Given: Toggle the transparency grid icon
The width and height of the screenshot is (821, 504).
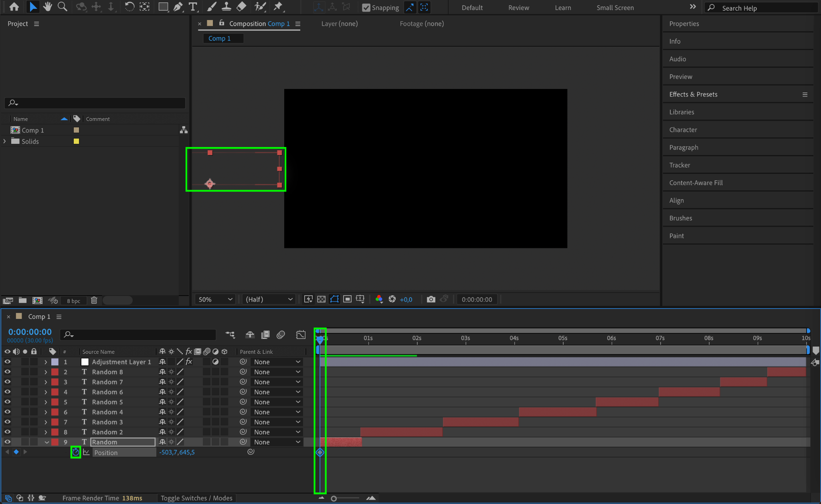Looking at the screenshot, I should [x=321, y=299].
